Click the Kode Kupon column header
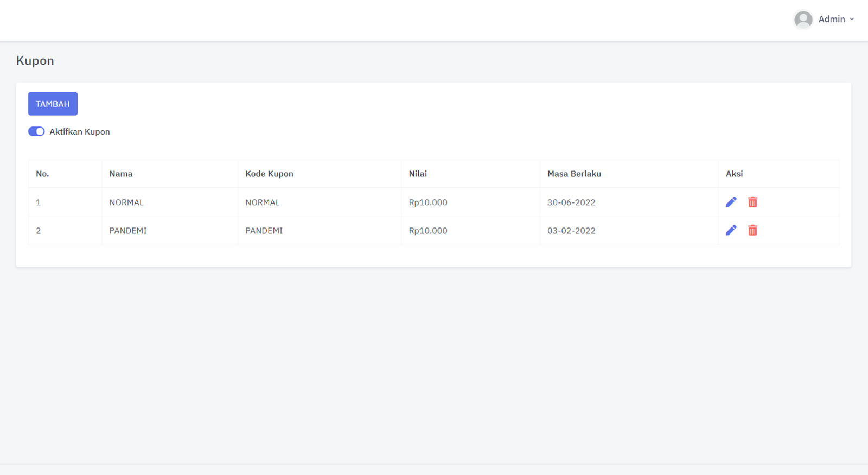Screen dimensions: 868x475 269,174
